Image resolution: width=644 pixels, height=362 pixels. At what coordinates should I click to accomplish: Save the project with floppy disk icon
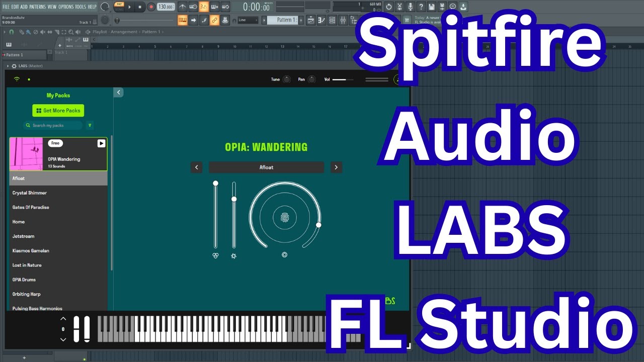tap(432, 7)
